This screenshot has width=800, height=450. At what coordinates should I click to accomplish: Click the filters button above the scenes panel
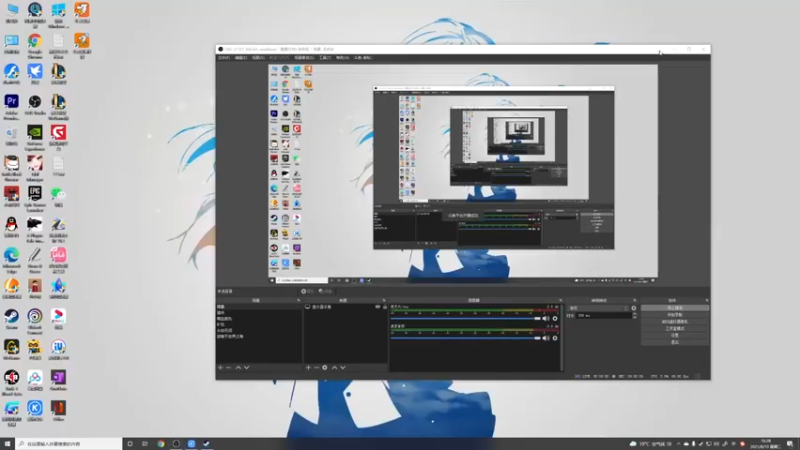(325, 291)
